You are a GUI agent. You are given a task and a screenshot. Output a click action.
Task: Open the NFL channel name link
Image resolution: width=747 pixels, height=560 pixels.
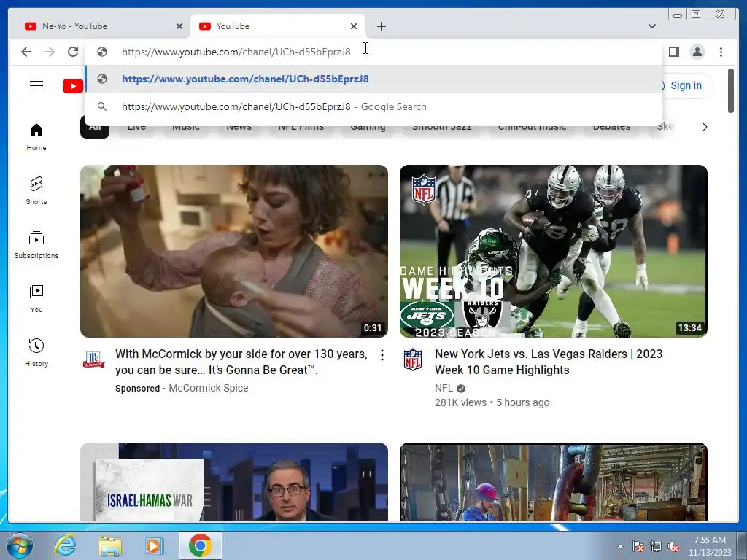(x=444, y=388)
